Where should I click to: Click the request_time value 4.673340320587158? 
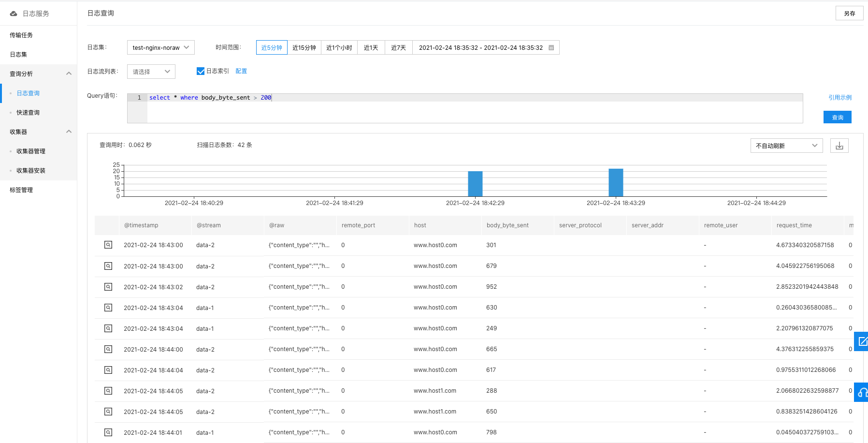click(x=805, y=245)
